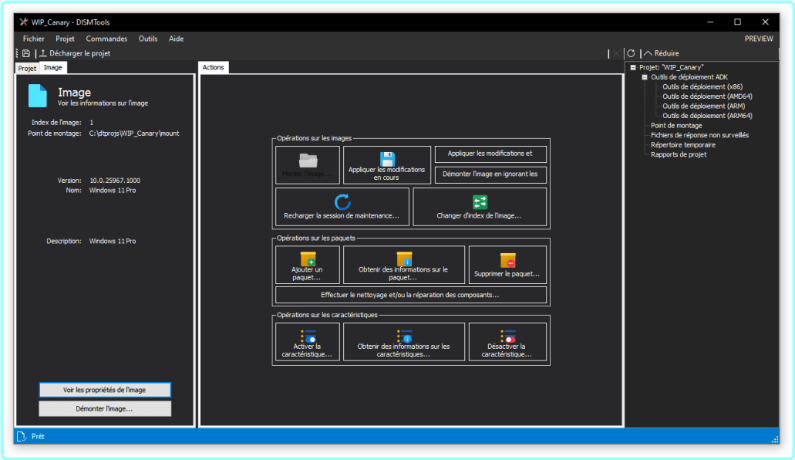Click the save project toolbar icon
This screenshot has height=460, width=795.
click(x=25, y=53)
